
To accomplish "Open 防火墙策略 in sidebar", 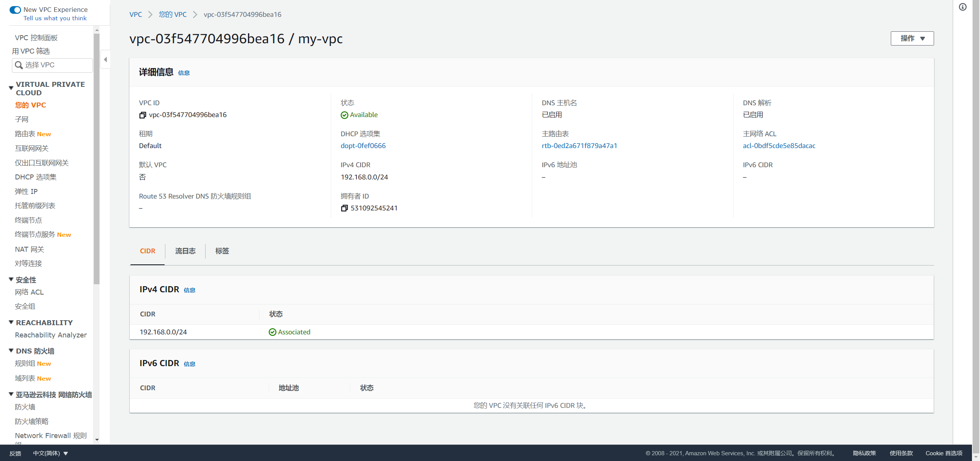I will coord(32,422).
